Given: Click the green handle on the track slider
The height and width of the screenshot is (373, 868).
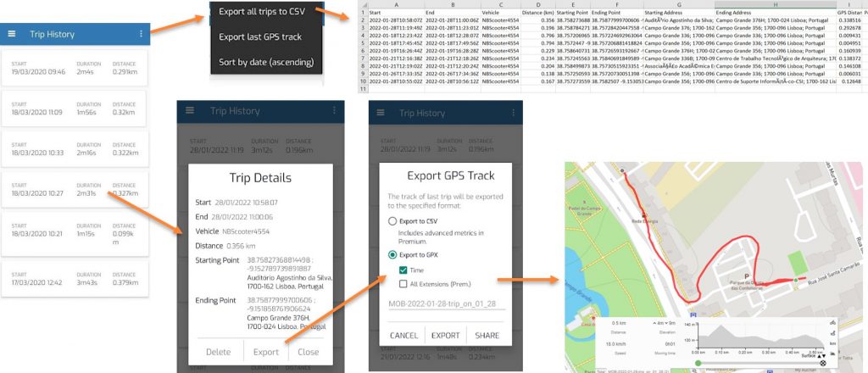Looking at the screenshot, I should coord(698,364).
